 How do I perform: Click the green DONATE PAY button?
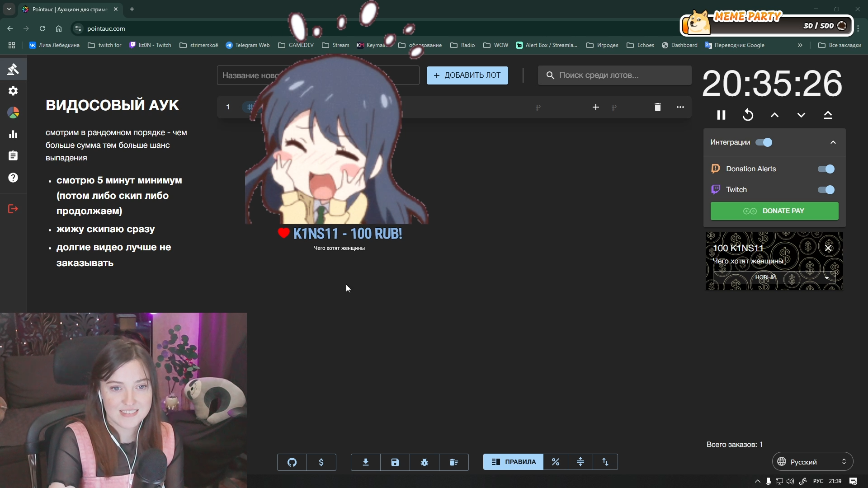coord(774,211)
